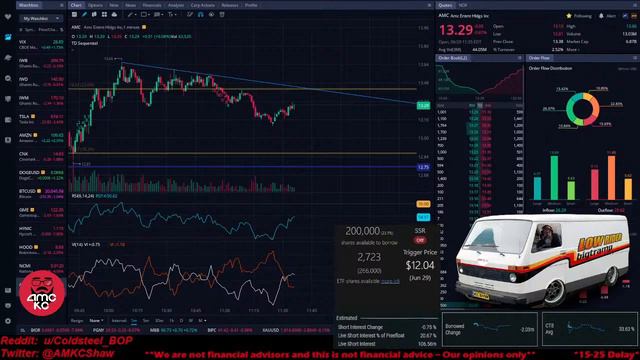The image size is (640, 360).
Task: Click the pencil drawing tool in chart toolbar
Action: point(84,14)
